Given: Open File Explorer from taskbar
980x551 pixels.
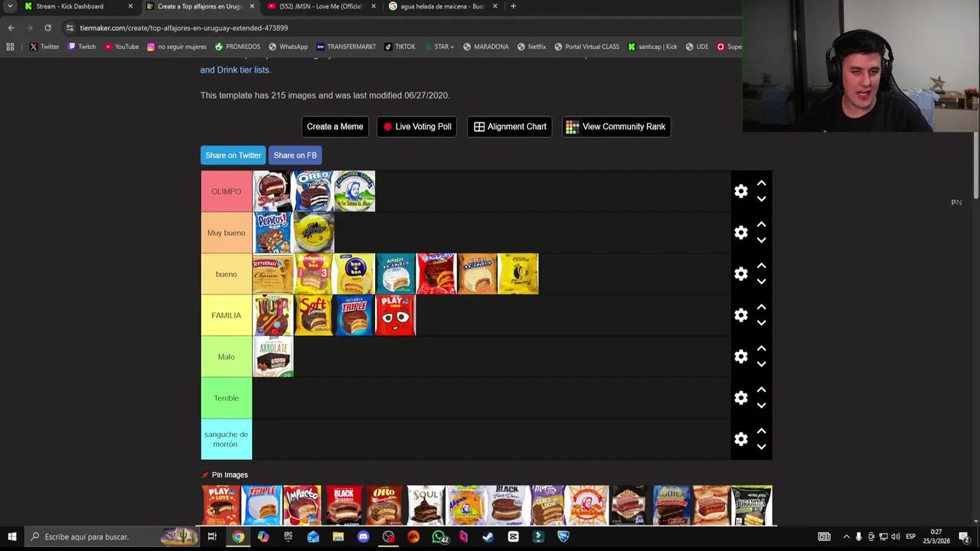Looking at the screenshot, I should click(338, 536).
